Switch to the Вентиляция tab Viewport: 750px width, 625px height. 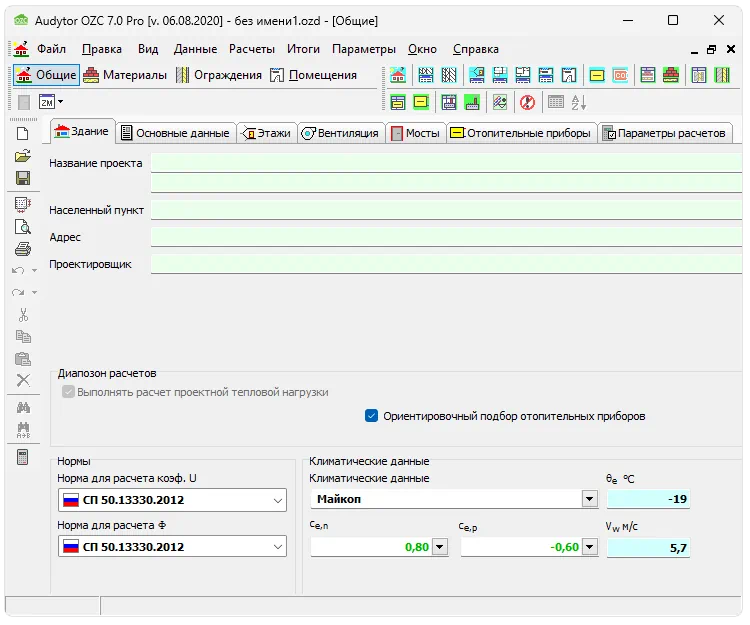pos(341,133)
